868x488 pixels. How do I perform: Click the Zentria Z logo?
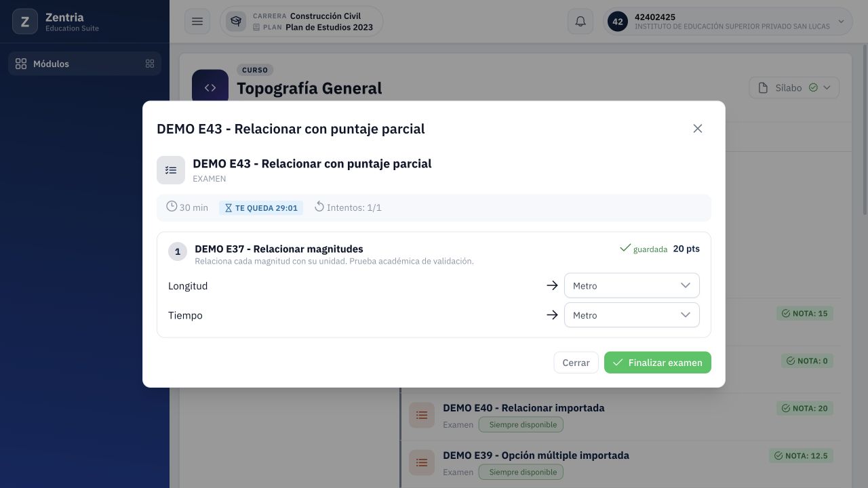25,22
